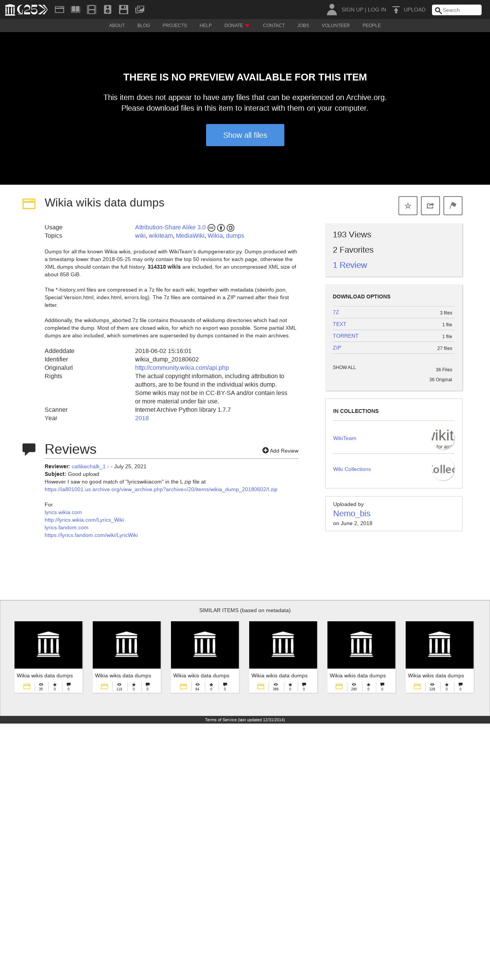Open the Images icon in top bar
The image size is (490, 980).
point(140,10)
